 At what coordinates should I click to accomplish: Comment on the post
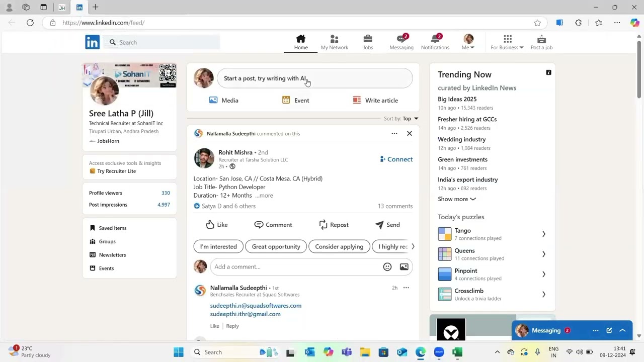click(x=273, y=225)
